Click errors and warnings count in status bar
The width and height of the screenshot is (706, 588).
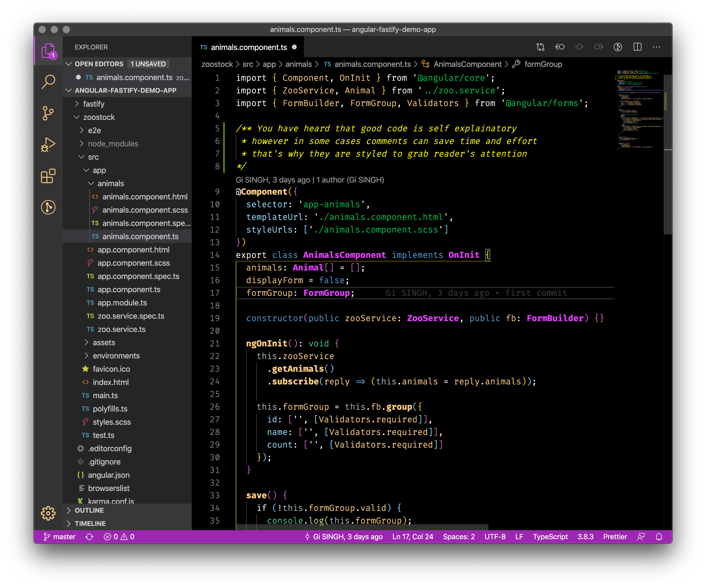click(119, 536)
